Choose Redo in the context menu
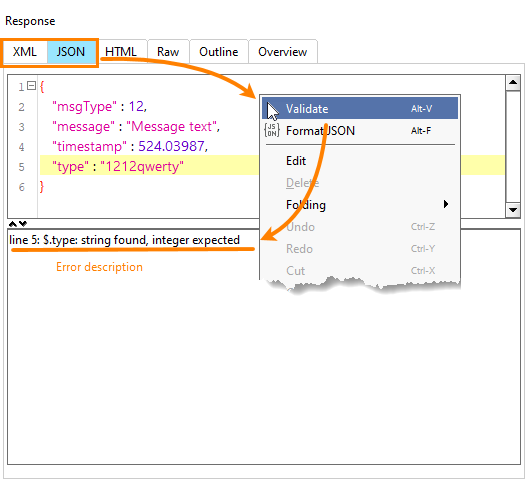The image size is (529, 479). coord(360,249)
